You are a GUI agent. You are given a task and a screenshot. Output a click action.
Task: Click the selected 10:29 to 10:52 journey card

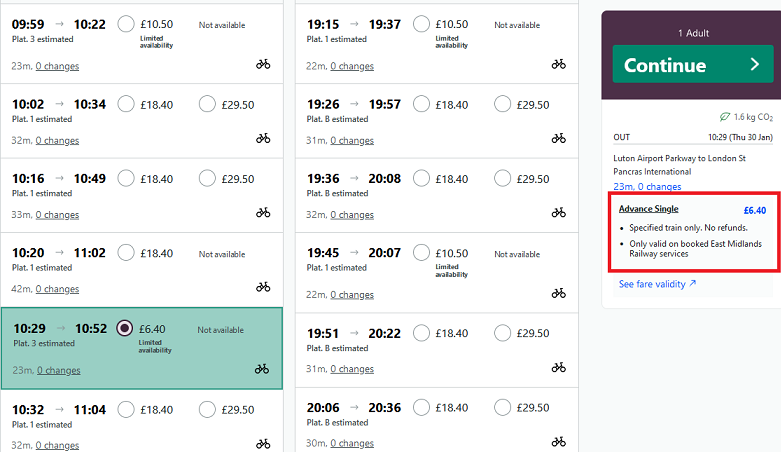tap(142, 348)
